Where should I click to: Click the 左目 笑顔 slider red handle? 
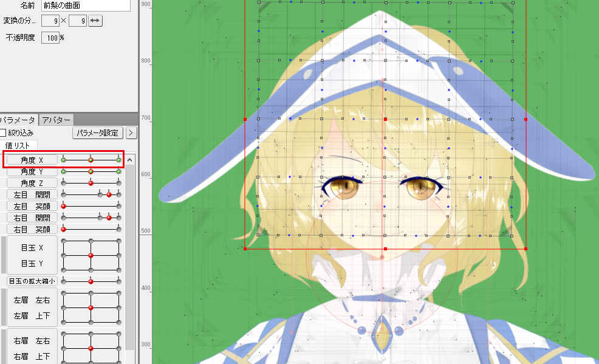(x=63, y=206)
